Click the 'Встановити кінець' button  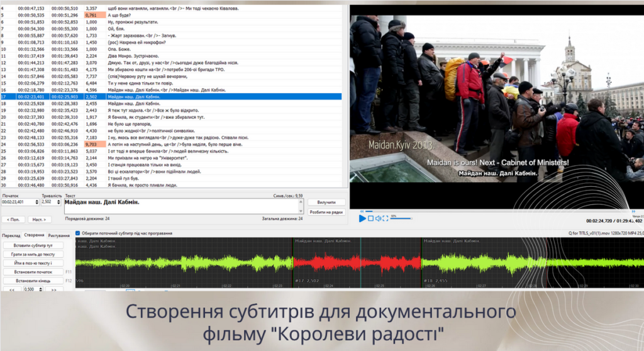click(33, 281)
